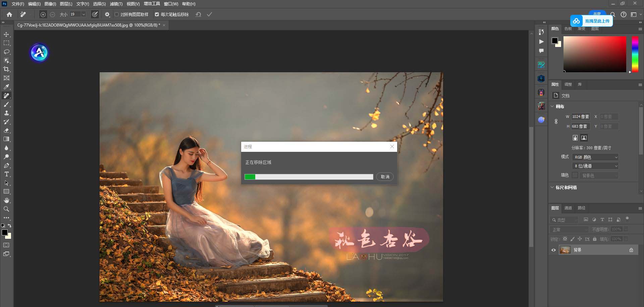
Task: Set canvas to landscape orientation
Action: click(584, 138)
